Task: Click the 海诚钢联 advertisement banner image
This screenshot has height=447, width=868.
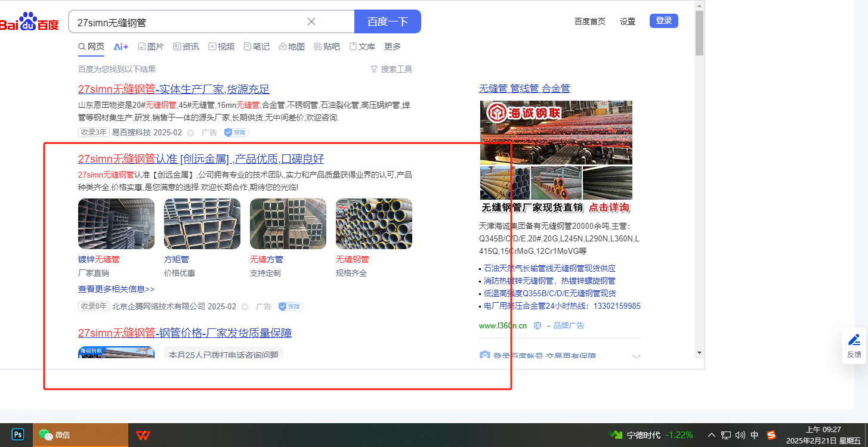Action: 556,157
